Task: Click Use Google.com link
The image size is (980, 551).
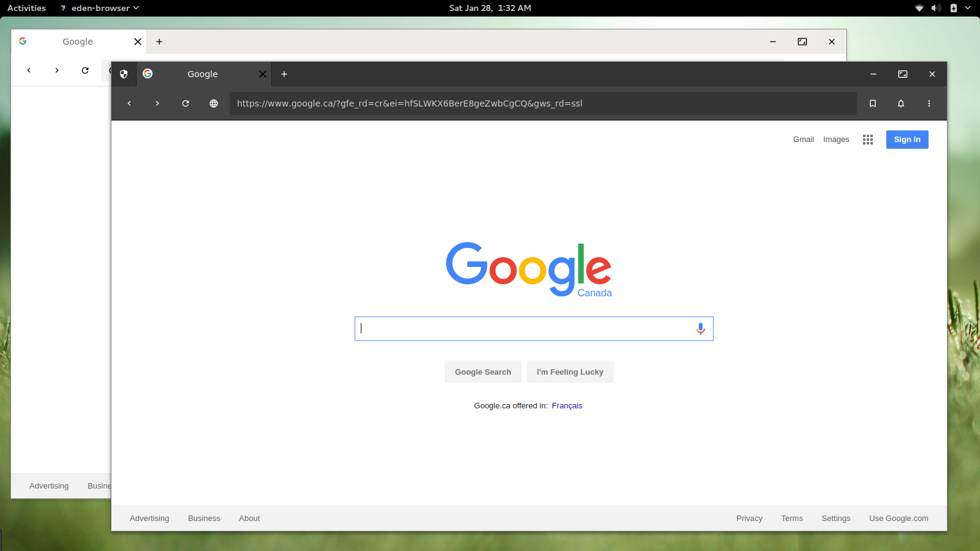Action: (x=899, y=519)
